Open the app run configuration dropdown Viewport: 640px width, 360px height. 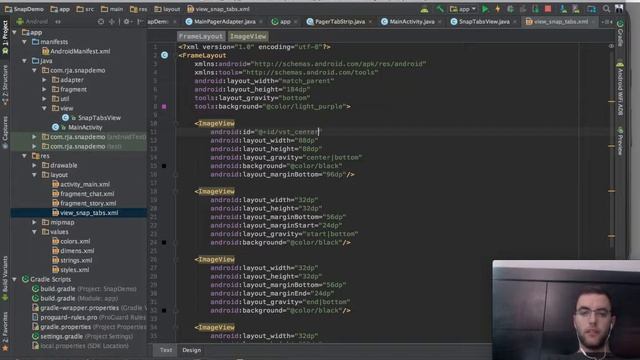tap(463, 9)
